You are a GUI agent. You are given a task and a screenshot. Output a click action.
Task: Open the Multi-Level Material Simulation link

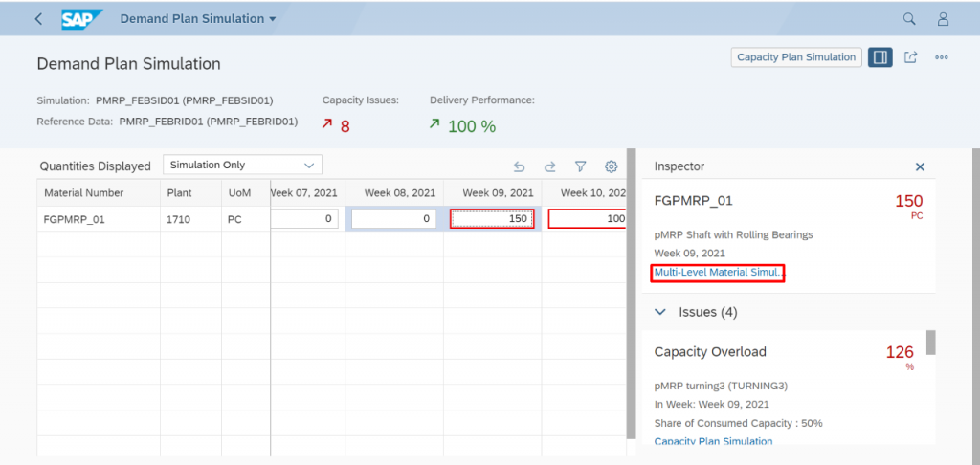pyautogui.click(x=718, y=273)
